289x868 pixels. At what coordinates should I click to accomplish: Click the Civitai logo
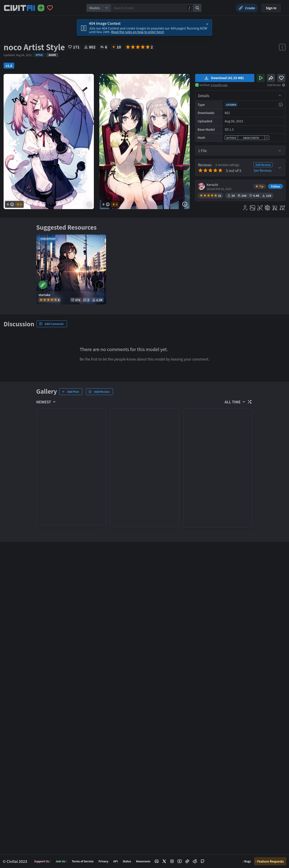click(19, 8)
